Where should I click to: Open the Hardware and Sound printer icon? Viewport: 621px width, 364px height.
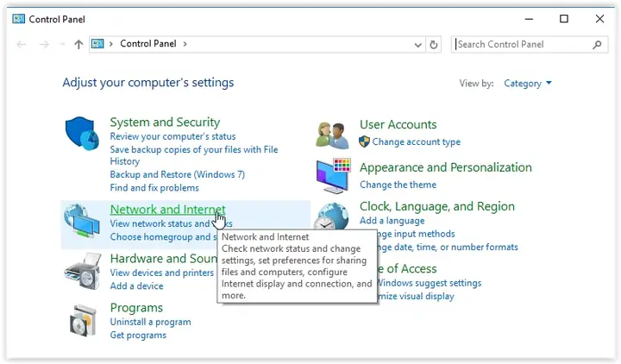pos(82,272)
